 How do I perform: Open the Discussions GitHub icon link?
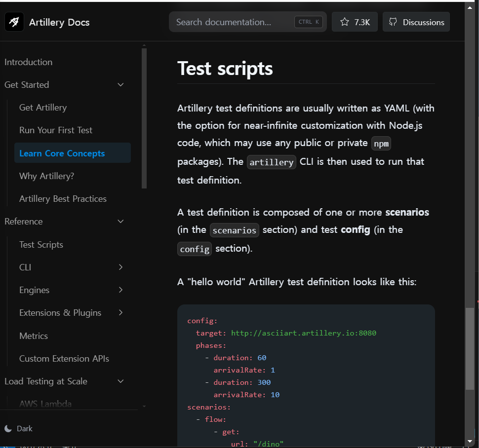click(x=393, y=22)
